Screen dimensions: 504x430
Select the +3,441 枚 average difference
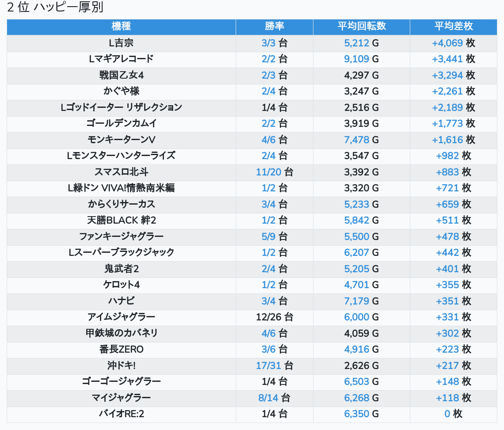[454, 59]
